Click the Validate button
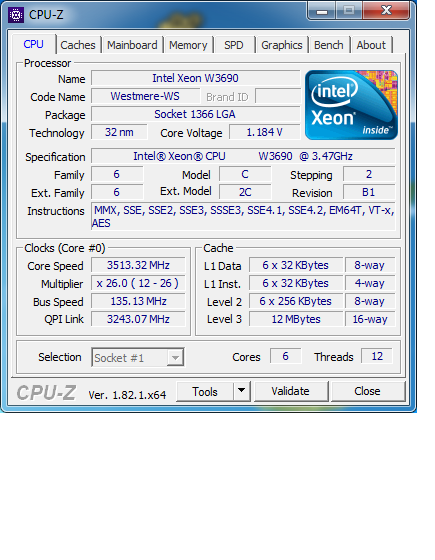 [x=291, y=391]
